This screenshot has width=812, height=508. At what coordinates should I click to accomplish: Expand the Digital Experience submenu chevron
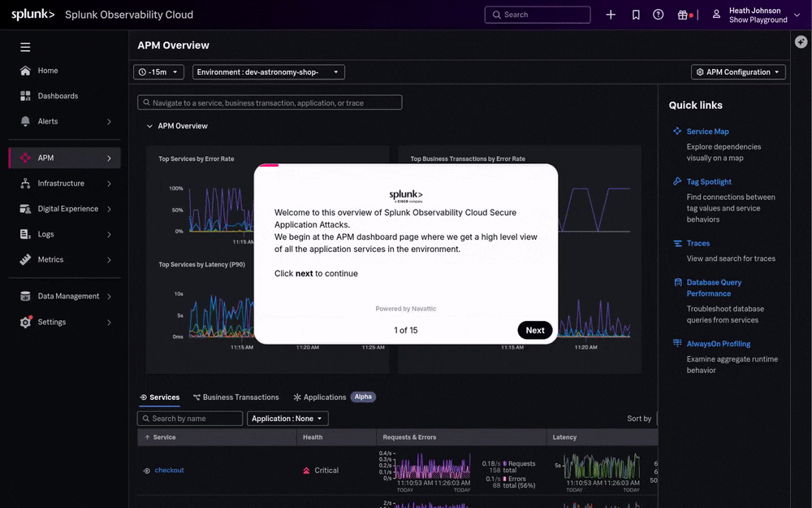[x=109, y=209]
